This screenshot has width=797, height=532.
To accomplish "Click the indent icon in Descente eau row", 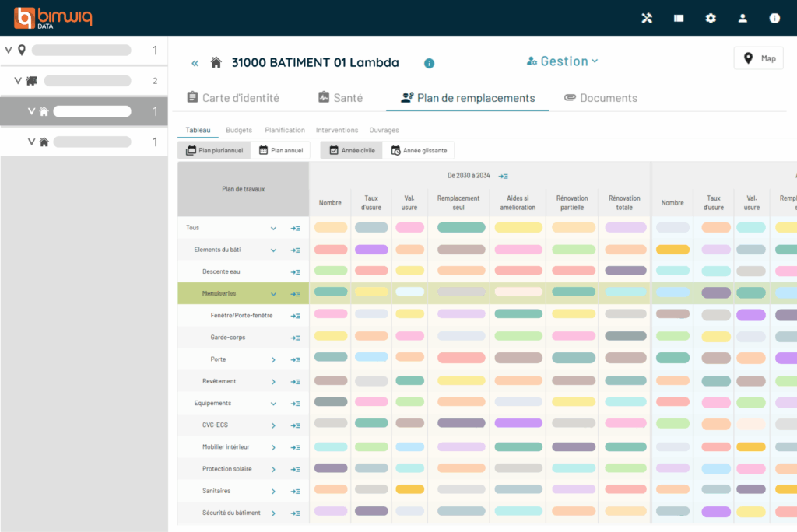I will 296,271.
